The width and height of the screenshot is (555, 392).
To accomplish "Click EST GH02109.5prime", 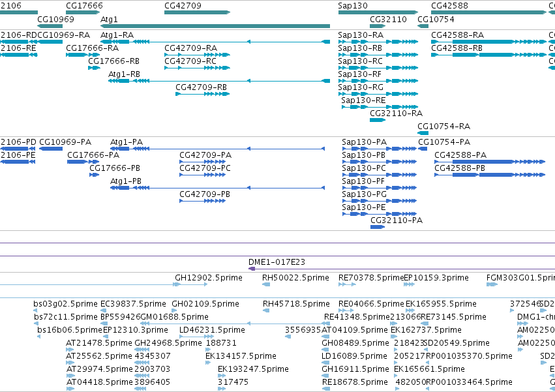I will tap(175, 310).
